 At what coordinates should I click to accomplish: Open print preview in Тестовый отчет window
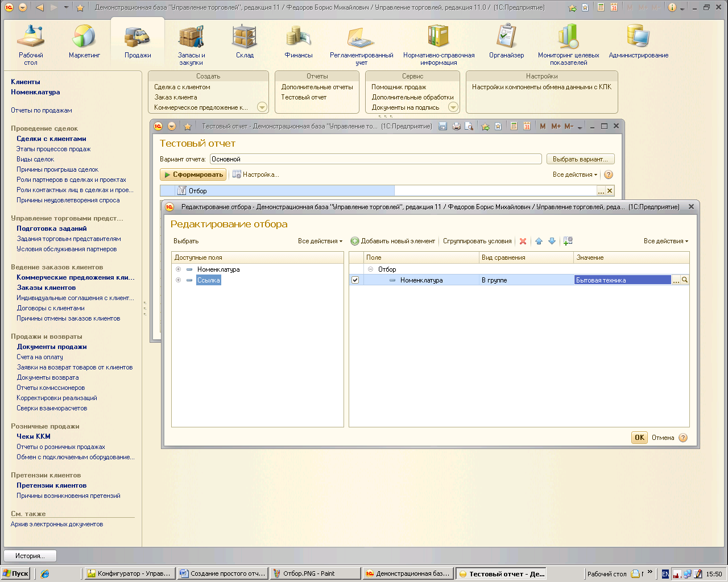(469, 126)
